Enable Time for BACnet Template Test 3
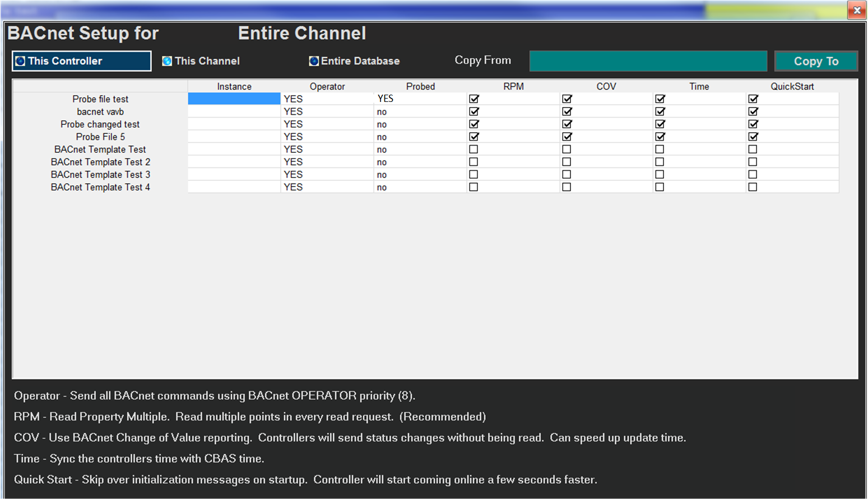The height and width of the screenshot is (499, 868). 660,175
